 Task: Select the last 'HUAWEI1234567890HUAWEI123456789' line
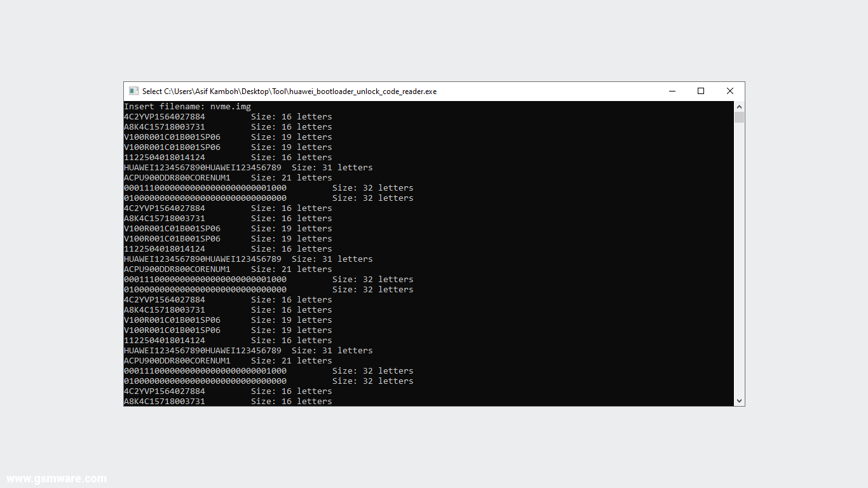[x=248, y=351]
